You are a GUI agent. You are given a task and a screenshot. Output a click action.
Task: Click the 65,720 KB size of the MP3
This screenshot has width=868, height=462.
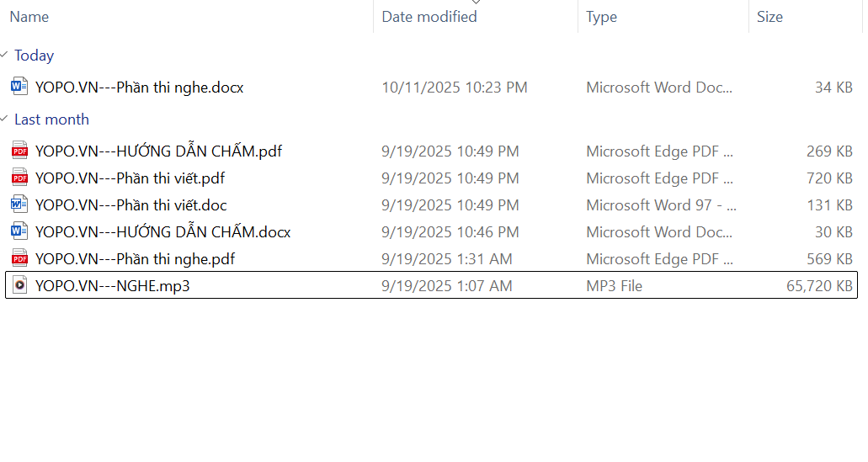click(819, 286)
